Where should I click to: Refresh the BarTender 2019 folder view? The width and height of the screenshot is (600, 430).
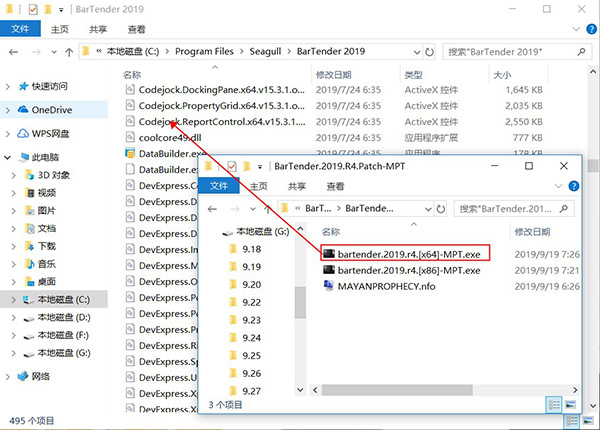click(x=429, y=52)
